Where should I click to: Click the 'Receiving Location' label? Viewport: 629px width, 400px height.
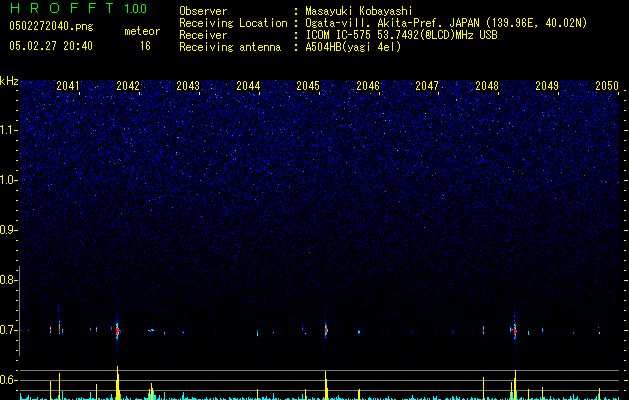tap(233, 23)
